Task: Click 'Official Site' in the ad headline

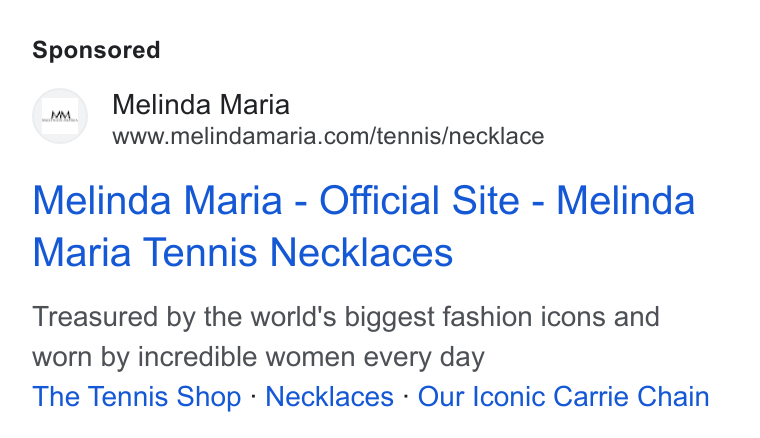Action: (419, 201)
